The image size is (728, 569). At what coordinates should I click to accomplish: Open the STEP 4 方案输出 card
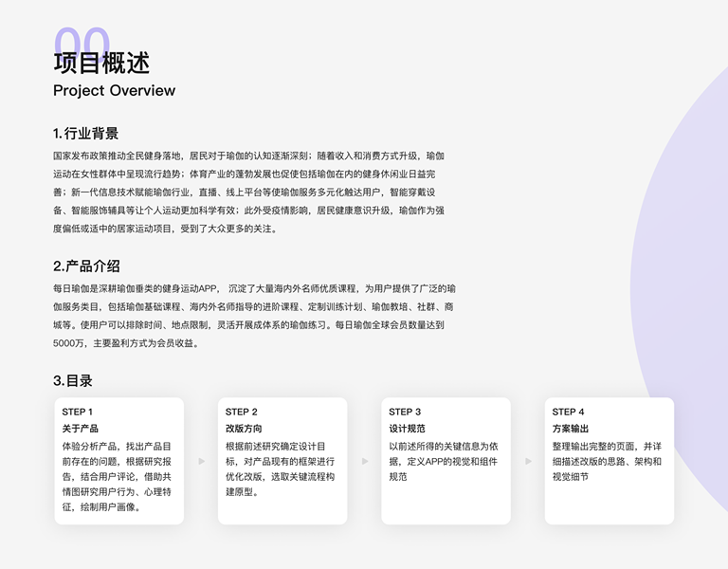point(610,461)
